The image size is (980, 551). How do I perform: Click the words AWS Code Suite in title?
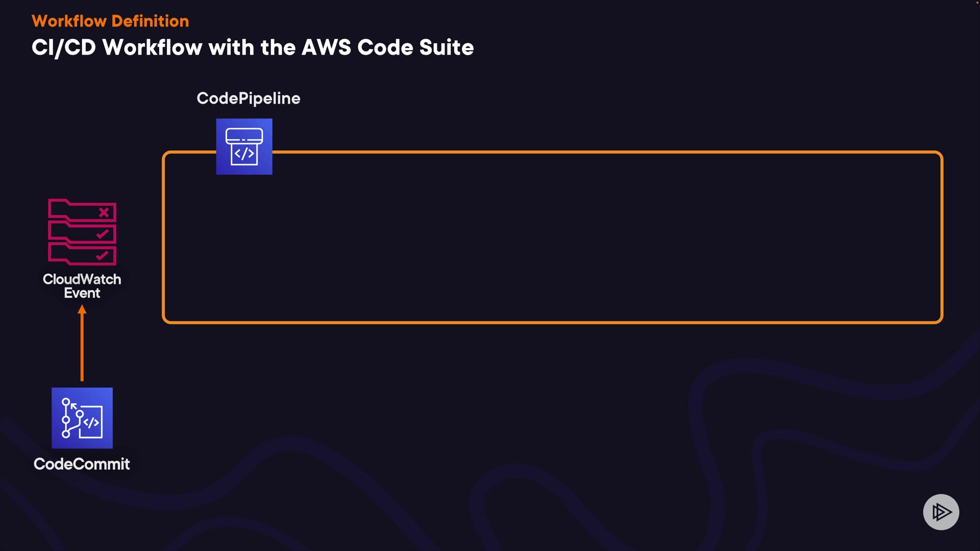(388, 47)
